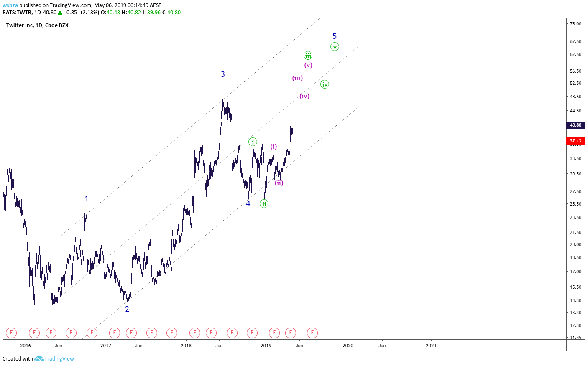
Task: Click the last earnings E marker after Jun 2019
Action: tap(312, 333)
